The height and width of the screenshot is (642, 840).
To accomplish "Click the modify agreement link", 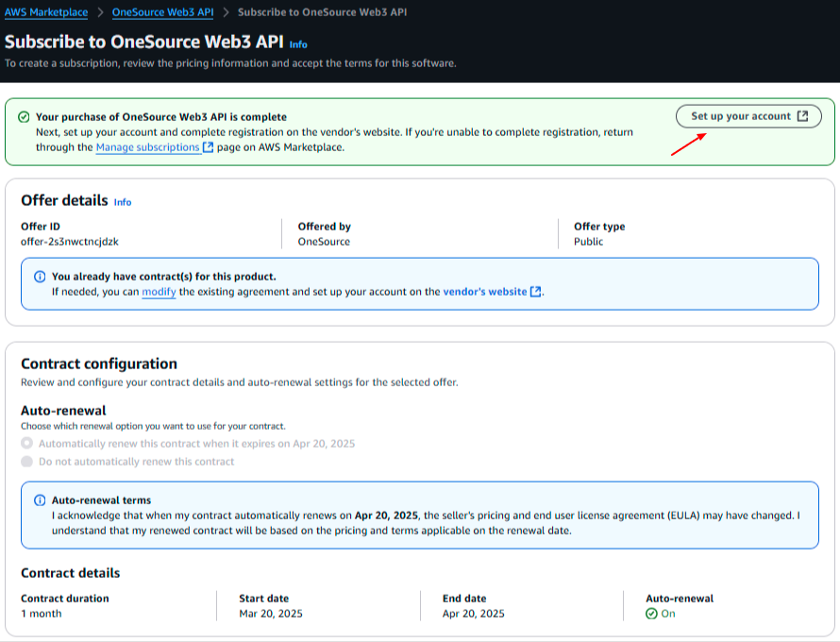I will tap(159, 292).
